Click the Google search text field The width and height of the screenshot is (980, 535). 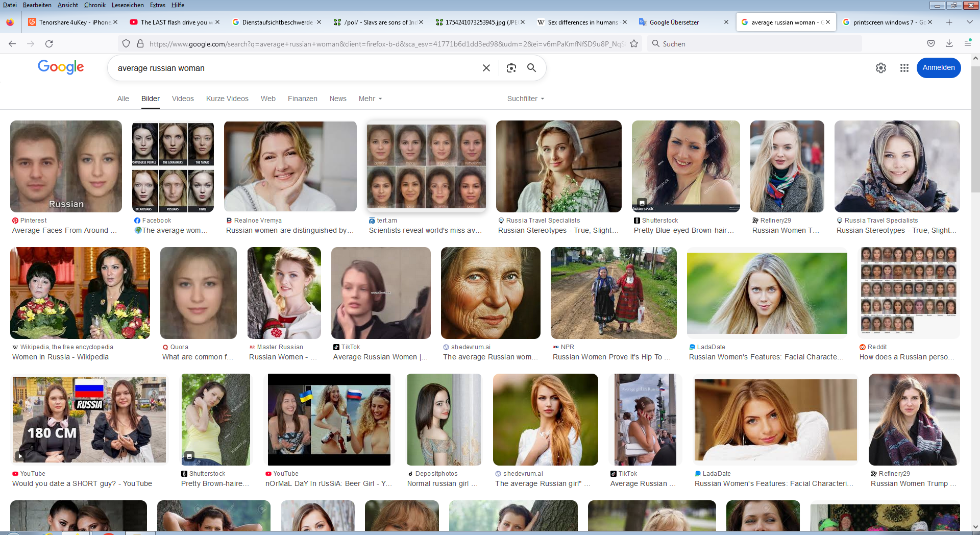click(x=296, y=68)
